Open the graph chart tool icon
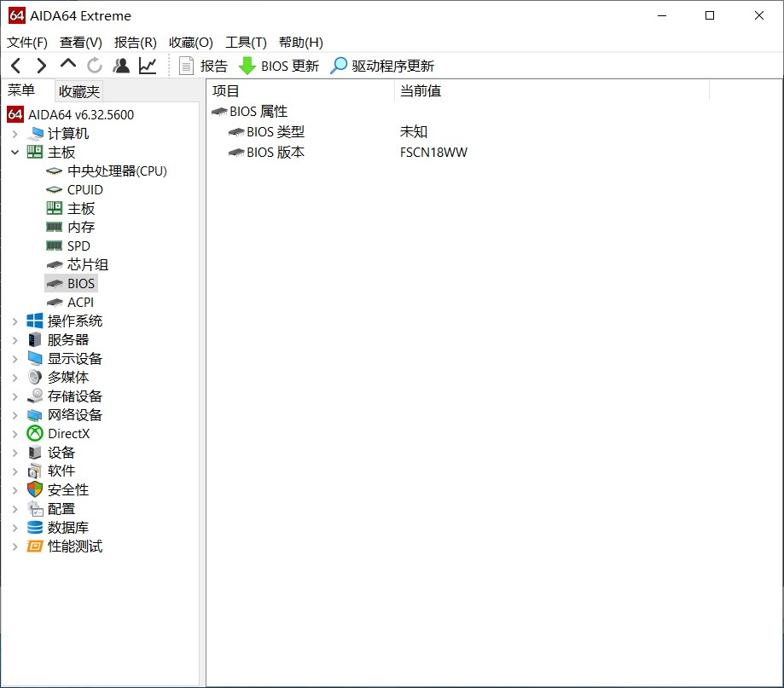 pos(148,66)
